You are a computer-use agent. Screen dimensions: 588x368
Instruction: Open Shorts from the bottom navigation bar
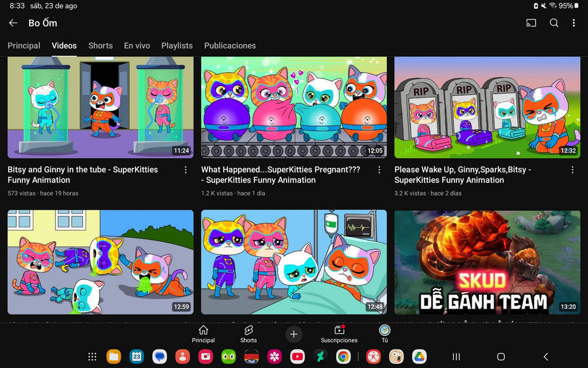tap(249, 334)
